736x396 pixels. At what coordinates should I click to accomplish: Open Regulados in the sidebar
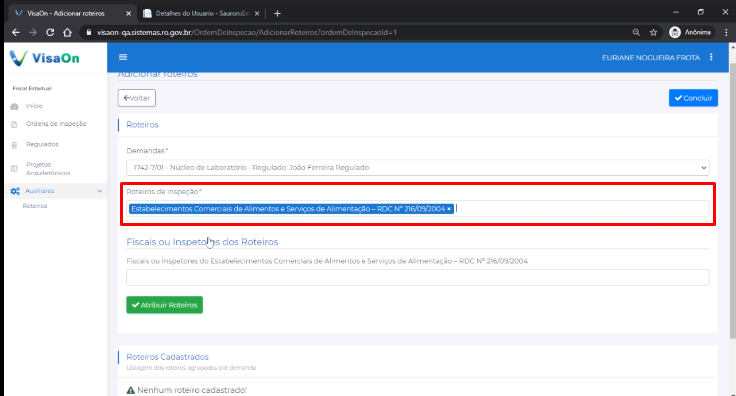coord(42,144)
